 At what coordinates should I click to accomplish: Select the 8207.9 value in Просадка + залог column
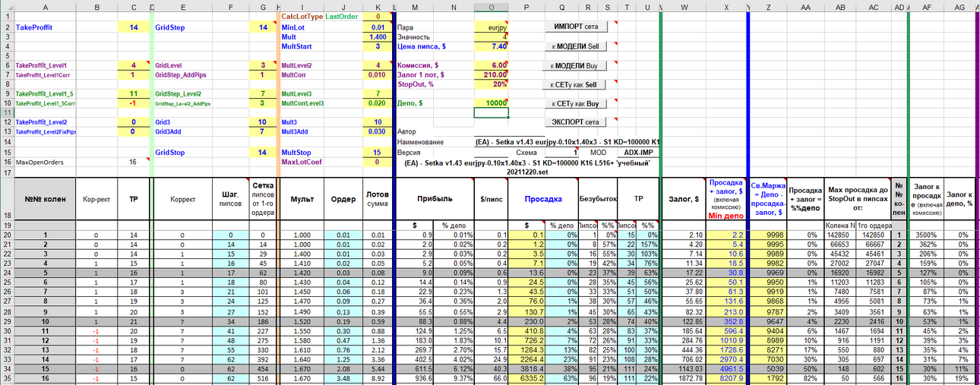click(x=726, y=377)
